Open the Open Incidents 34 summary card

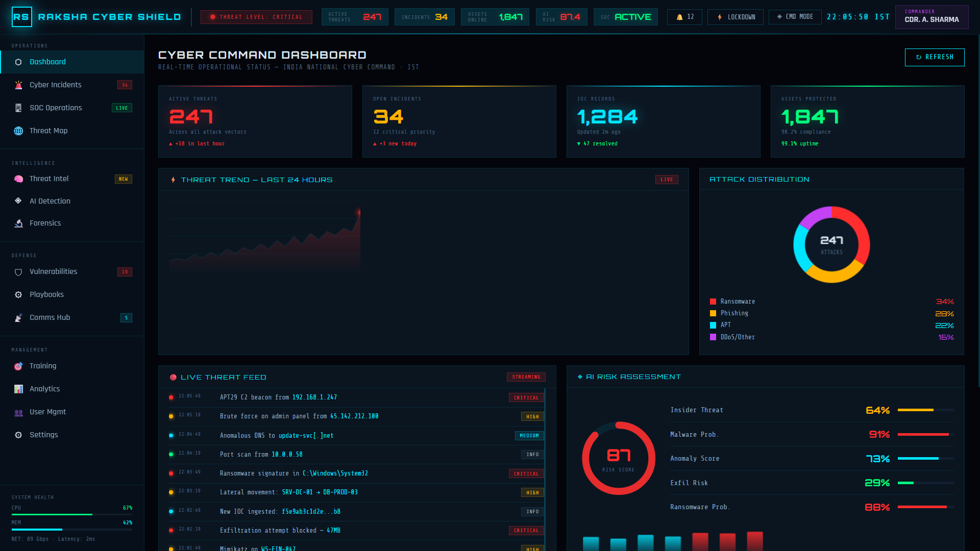(459, 121)
